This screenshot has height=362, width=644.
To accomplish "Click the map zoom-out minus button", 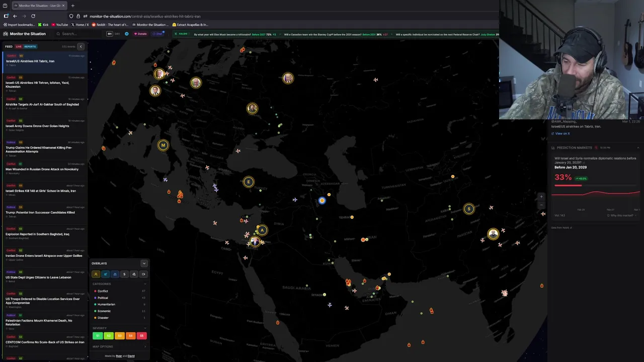I will (x=541, y=205).
